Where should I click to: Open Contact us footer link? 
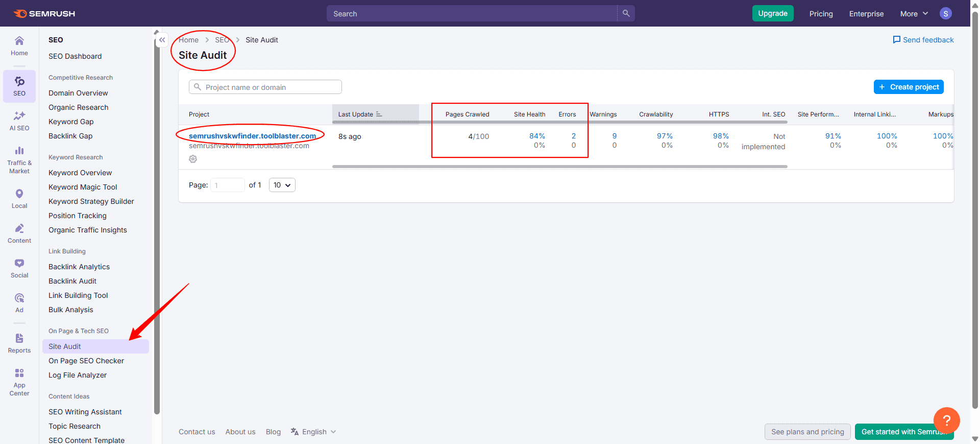pos(197,432)
